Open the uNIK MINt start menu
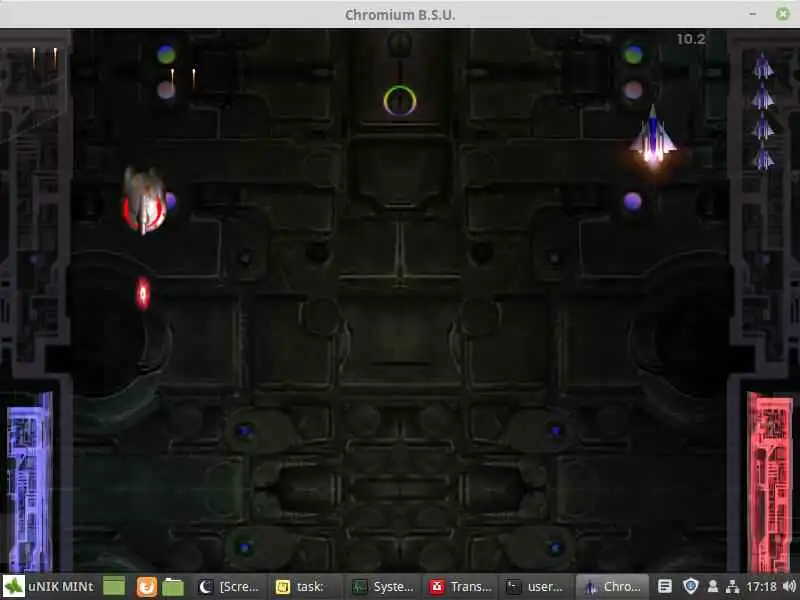800x600 pixels. (x=48, y=587)
